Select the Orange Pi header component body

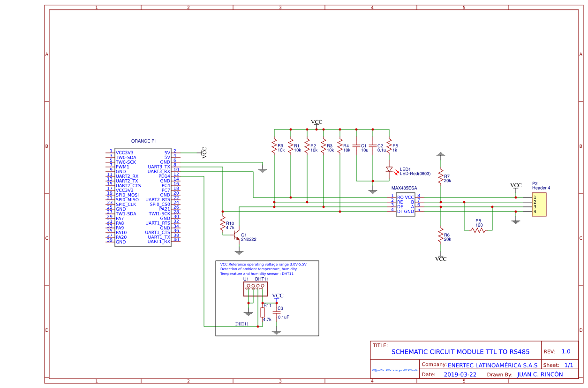tap(143, 197)
